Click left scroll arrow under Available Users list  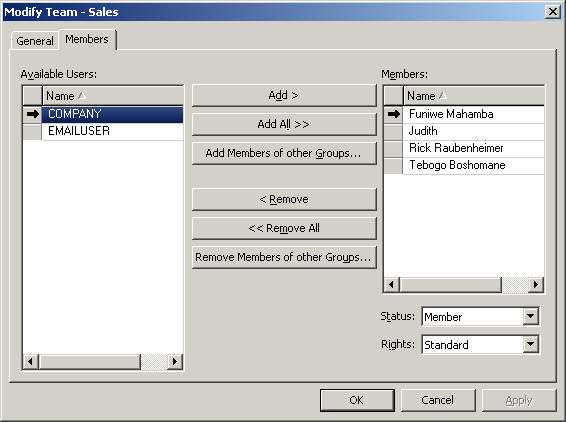pos(30,361)
